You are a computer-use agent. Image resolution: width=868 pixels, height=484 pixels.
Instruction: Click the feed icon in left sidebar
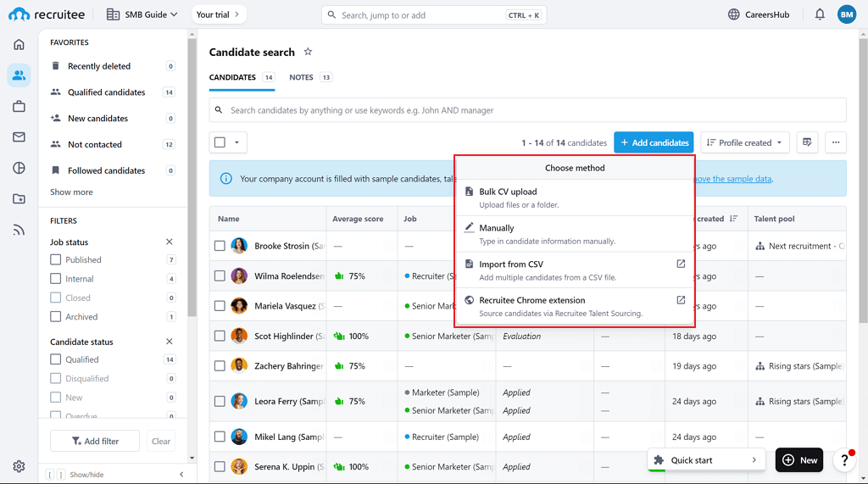[19, 230]
